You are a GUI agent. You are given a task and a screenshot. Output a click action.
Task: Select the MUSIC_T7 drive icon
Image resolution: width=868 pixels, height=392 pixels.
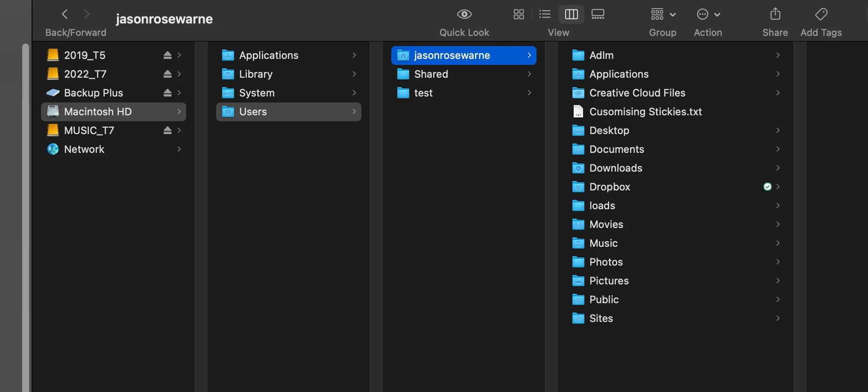click(x=53, y=130)
